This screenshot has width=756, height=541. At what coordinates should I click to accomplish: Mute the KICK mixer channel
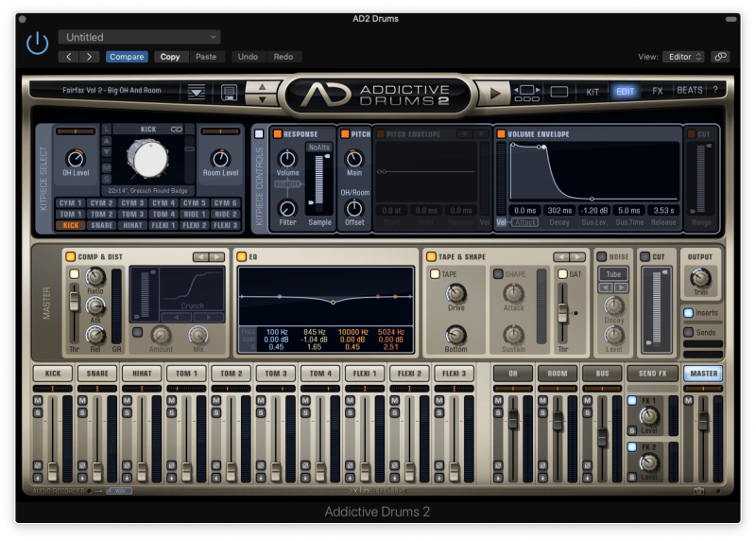coord(38,400)
